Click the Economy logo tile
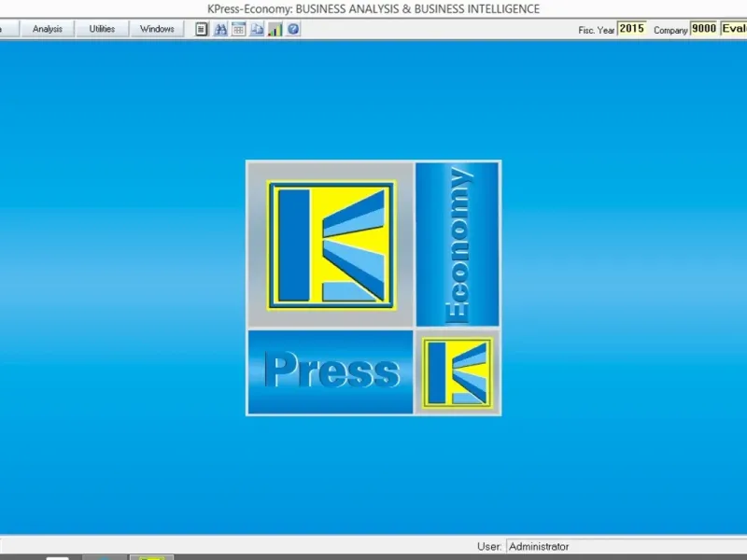747x560 pixels. click(x=458, y=245)
